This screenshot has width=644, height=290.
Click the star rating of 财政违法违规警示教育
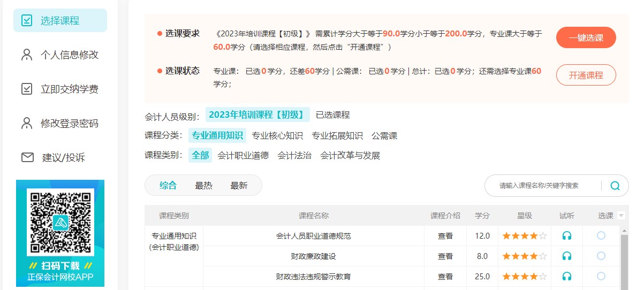click(525, 277)
